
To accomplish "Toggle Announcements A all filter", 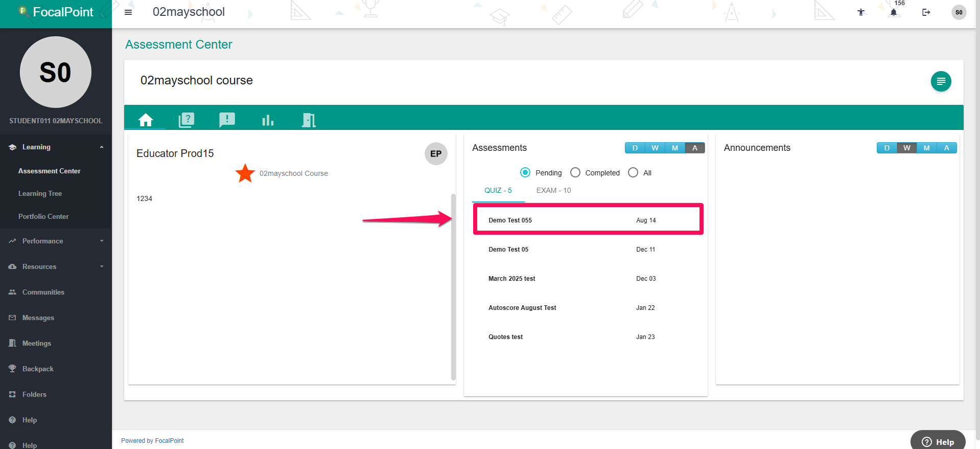I will (947, 148).
